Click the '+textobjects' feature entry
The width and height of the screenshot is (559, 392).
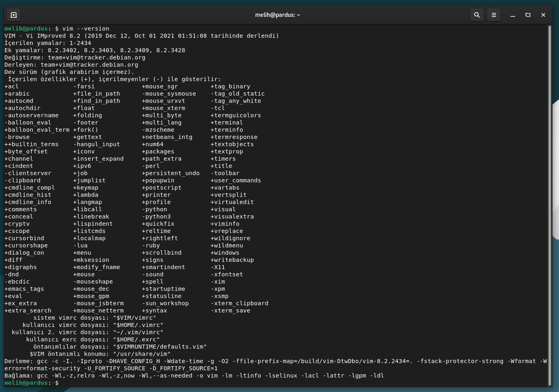[x=232, y=144]
